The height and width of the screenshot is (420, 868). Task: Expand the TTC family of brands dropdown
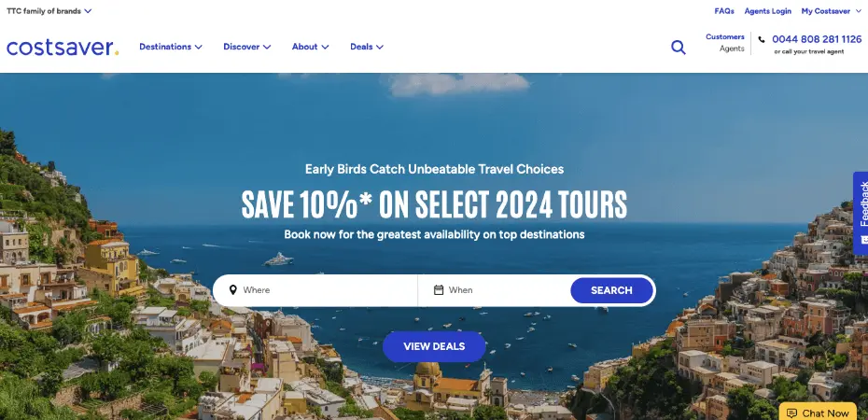point(49,11)
